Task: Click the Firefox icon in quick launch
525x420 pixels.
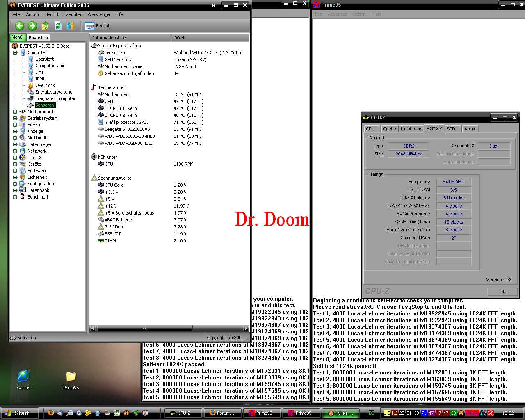Action: 51,413
